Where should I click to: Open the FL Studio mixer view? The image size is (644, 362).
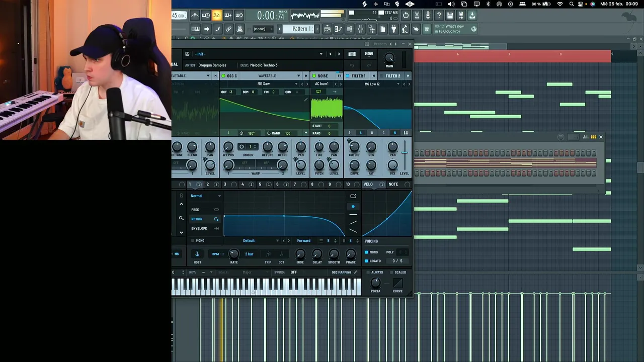pyautogui.click(x=360, y=29)
